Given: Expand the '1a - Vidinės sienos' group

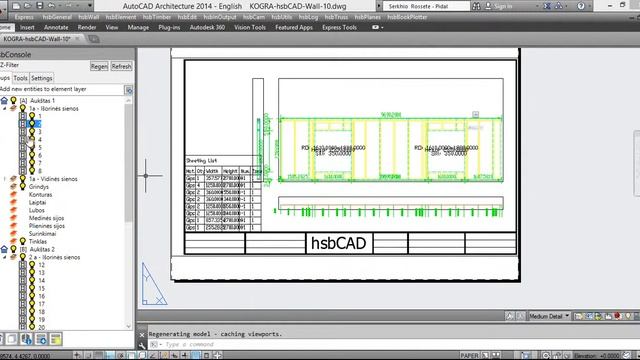Looking at the screenshot, I should coord(5,179).
